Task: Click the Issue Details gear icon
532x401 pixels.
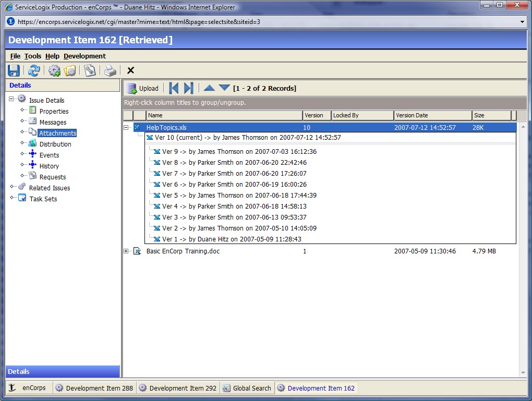Action: [22, 99]
